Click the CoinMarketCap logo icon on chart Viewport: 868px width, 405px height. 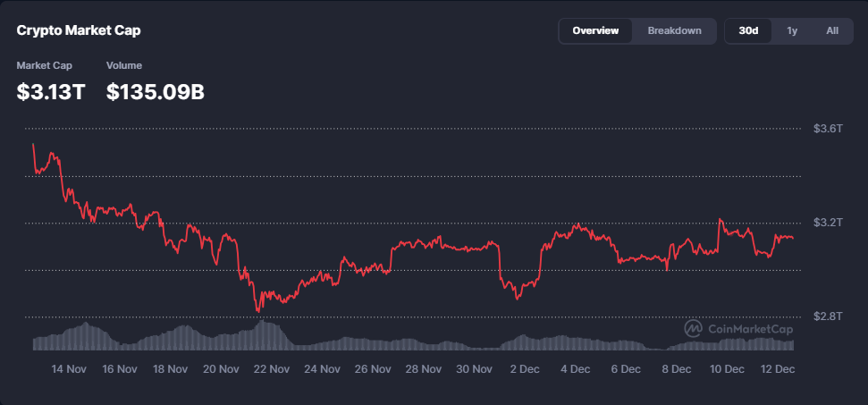pos(693,329)
